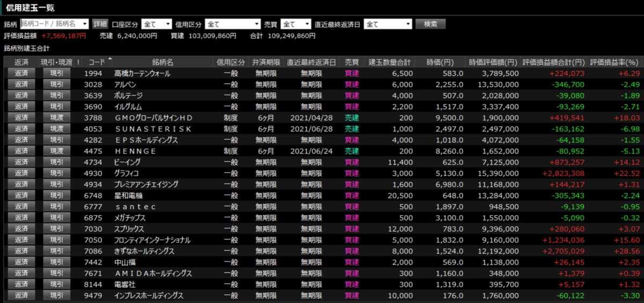The height and width of the screenshot is (303, 644).
Task: Sort by 時価評価額(円) column header
Action: [493, 62]
